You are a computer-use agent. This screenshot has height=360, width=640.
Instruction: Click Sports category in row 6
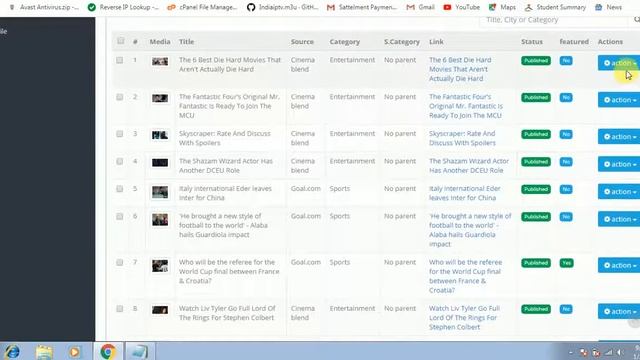pos(340,216)
